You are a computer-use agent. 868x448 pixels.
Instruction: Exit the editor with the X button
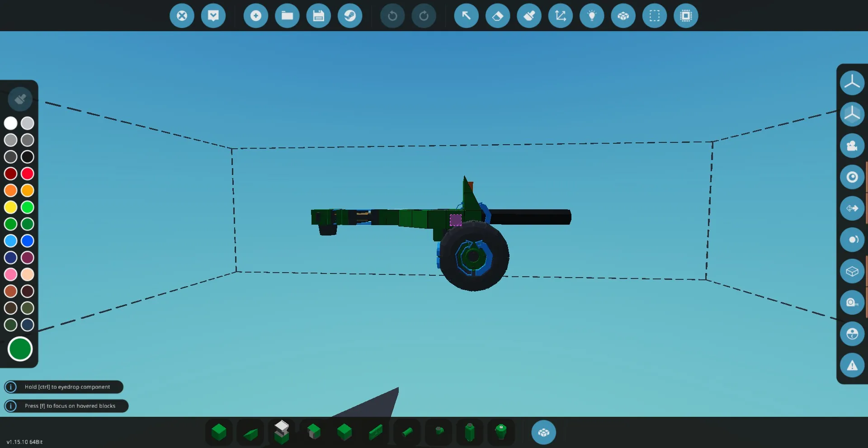coord(182,16)
